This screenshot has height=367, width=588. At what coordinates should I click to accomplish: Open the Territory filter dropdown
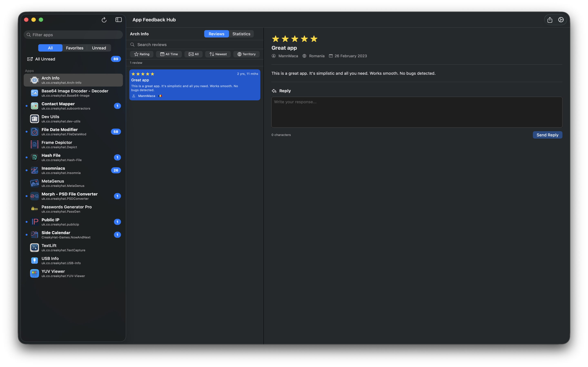tap(246, 54)
